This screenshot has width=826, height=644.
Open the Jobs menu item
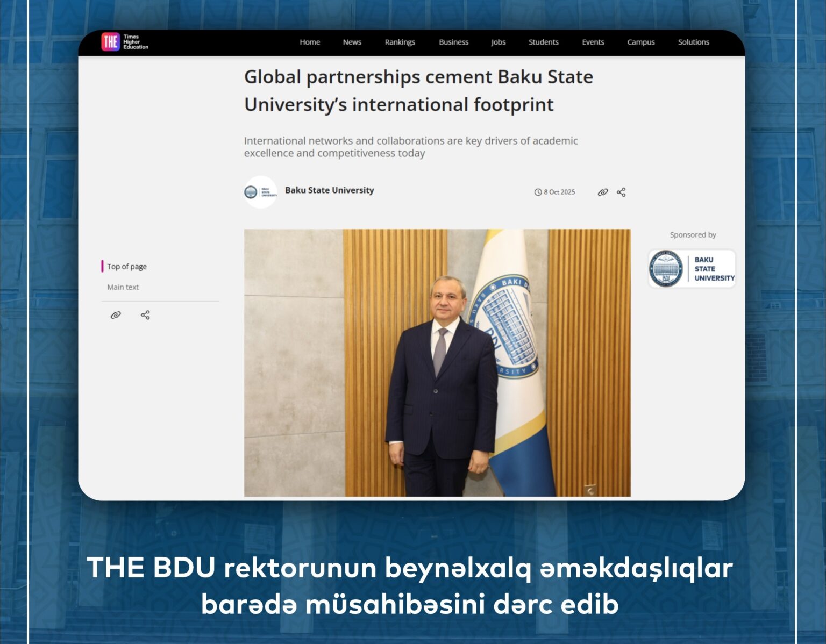(x=499, y=42)
